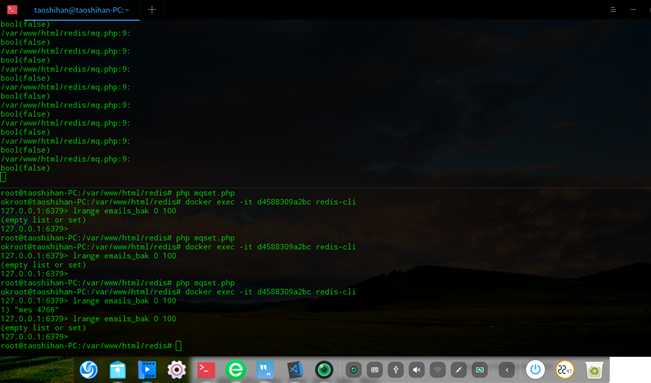
Task: Click the red terminal icon in the dock
Action: click(206, 370)
